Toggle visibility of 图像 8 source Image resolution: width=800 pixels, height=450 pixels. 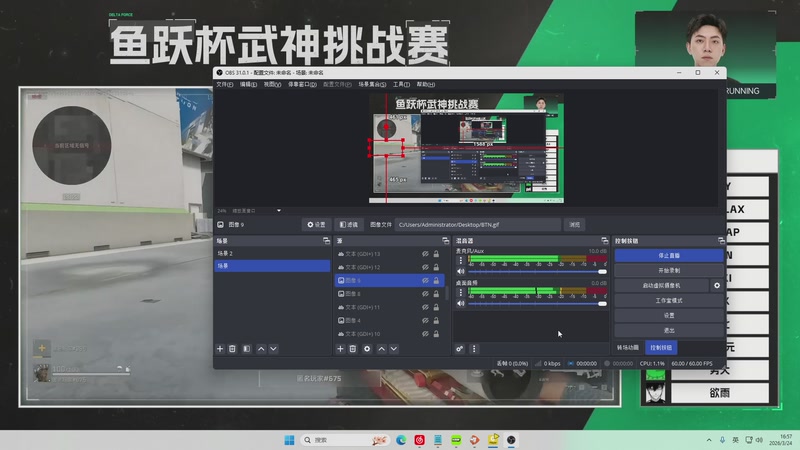[425, 294]
